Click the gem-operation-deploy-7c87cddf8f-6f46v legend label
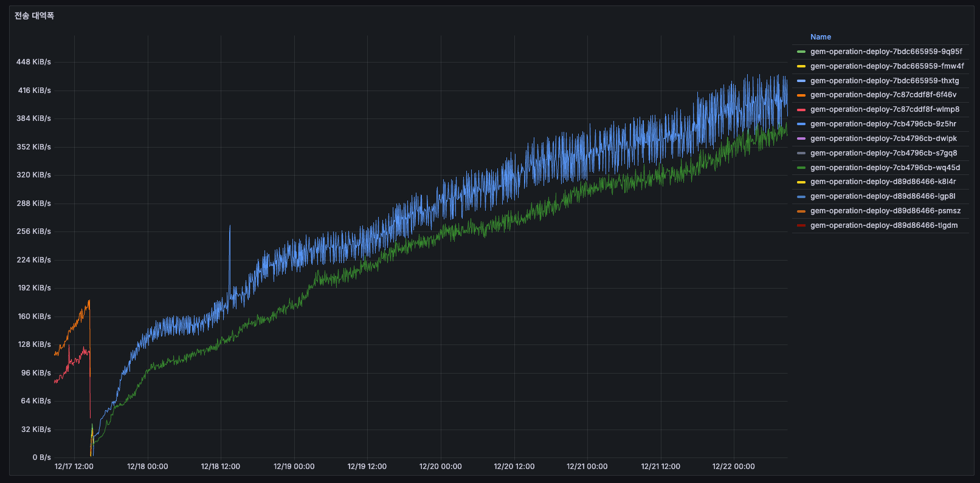Viewport: 980px width, 483px height. pos(883,95)
